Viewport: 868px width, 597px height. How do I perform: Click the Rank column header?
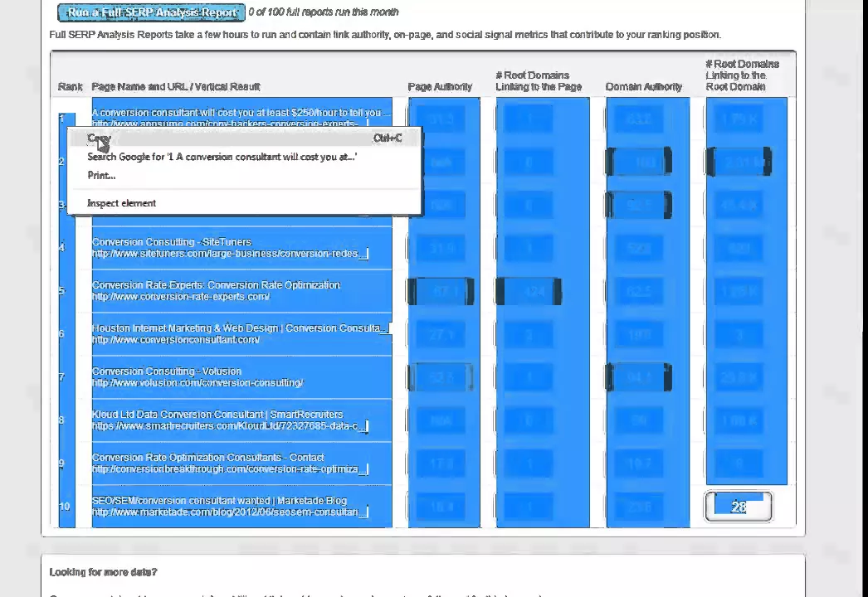pos(70,87)
